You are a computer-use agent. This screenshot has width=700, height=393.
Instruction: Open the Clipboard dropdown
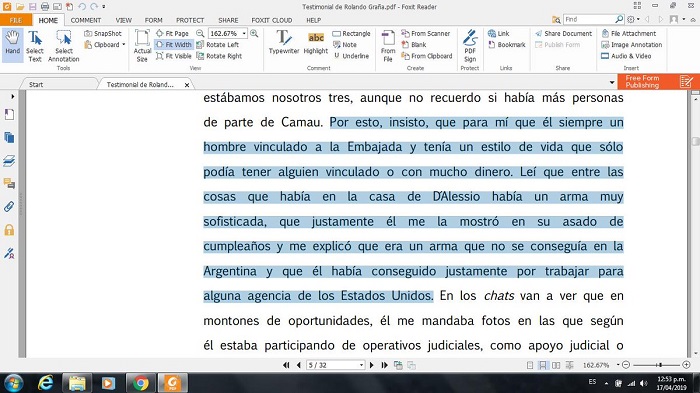coord(105,45)
